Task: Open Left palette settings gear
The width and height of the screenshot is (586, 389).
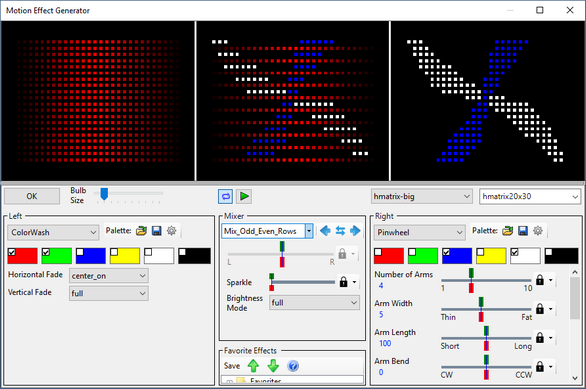Action: [172, 231]
